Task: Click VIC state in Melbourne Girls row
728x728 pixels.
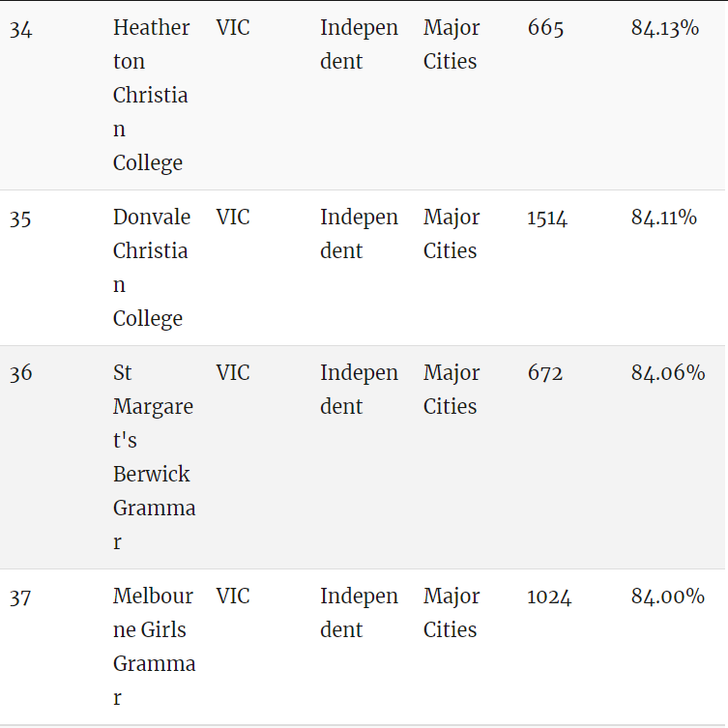Action: [x=233, y=597]
